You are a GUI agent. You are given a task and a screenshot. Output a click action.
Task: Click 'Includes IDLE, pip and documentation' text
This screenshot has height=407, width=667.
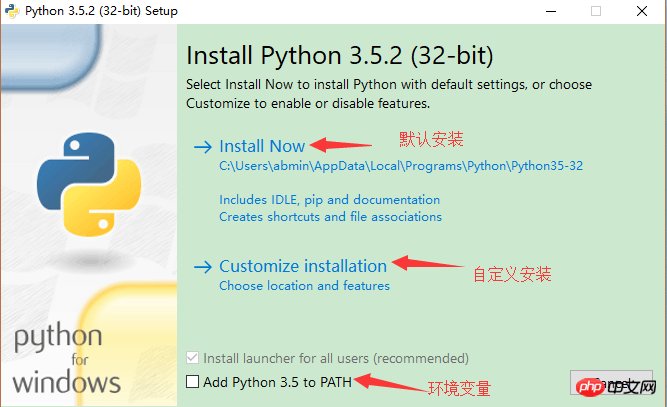pos(330,200)
